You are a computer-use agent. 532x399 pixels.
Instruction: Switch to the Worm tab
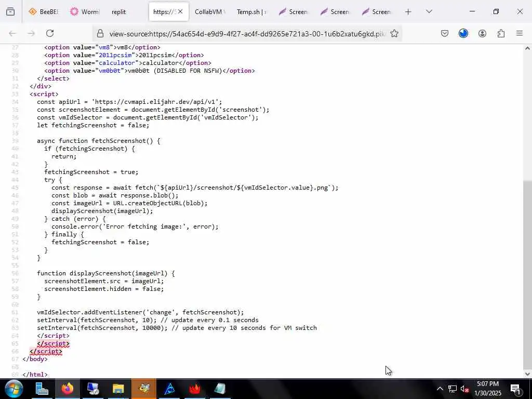point(85,12)
